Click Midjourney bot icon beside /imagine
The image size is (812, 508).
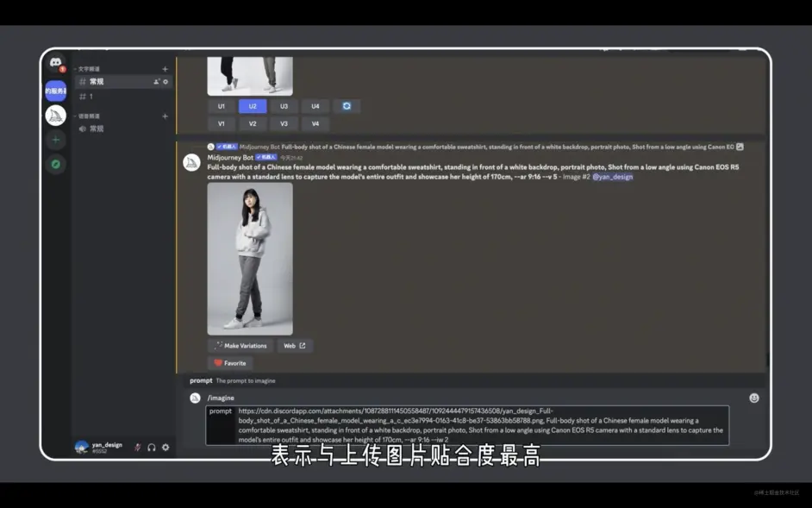point(195,398)
